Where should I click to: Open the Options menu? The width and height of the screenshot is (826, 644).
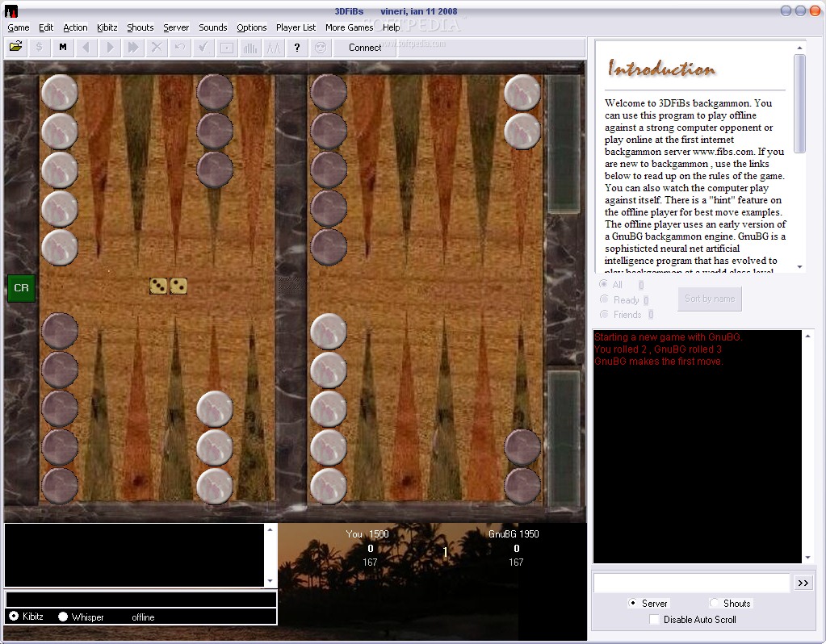coord(251,27)
